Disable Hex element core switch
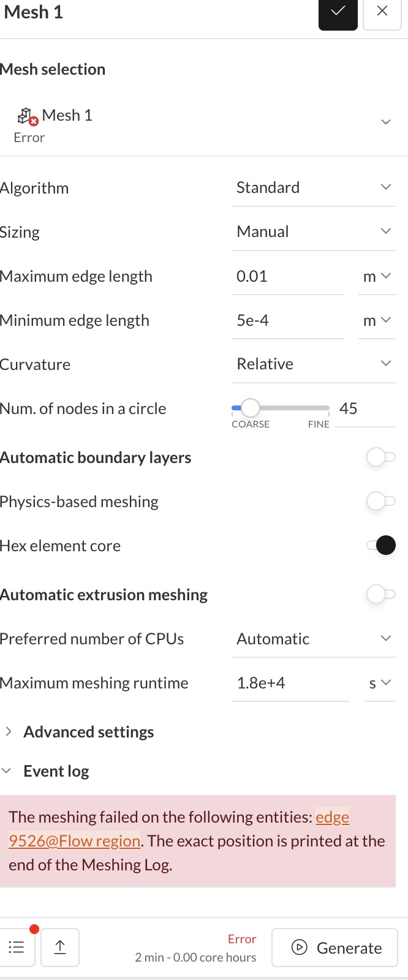This screenshot has width=408, height=980. [x=380, y=545]
